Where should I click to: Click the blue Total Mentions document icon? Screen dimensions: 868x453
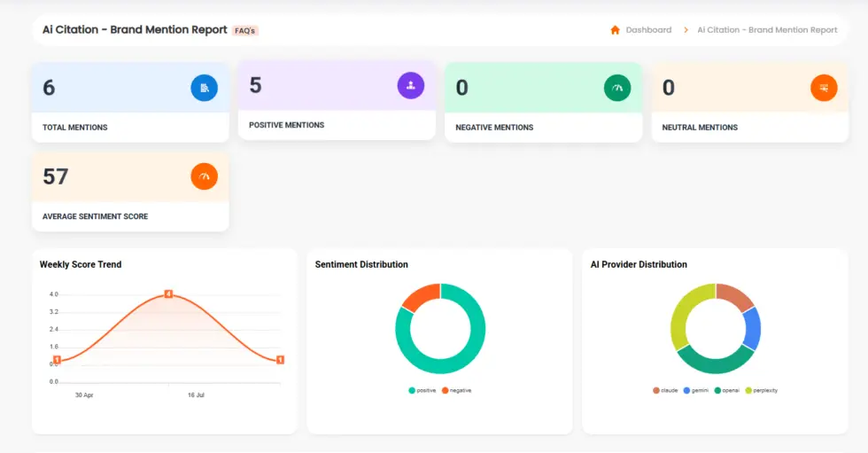[205, 88]
